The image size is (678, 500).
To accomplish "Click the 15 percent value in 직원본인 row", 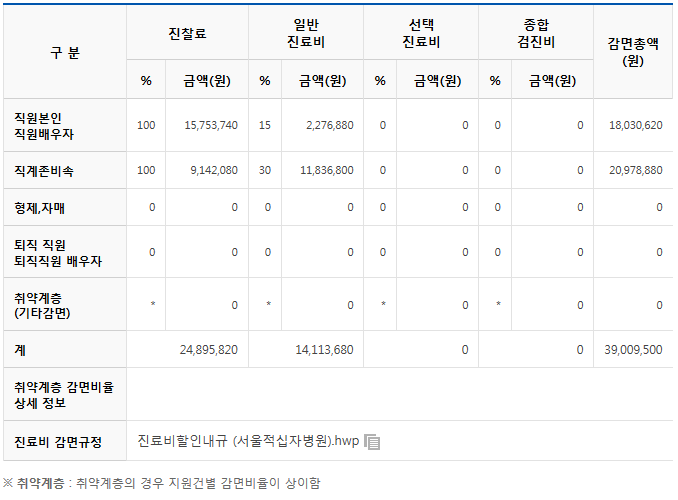I will [x=265, y=125].
